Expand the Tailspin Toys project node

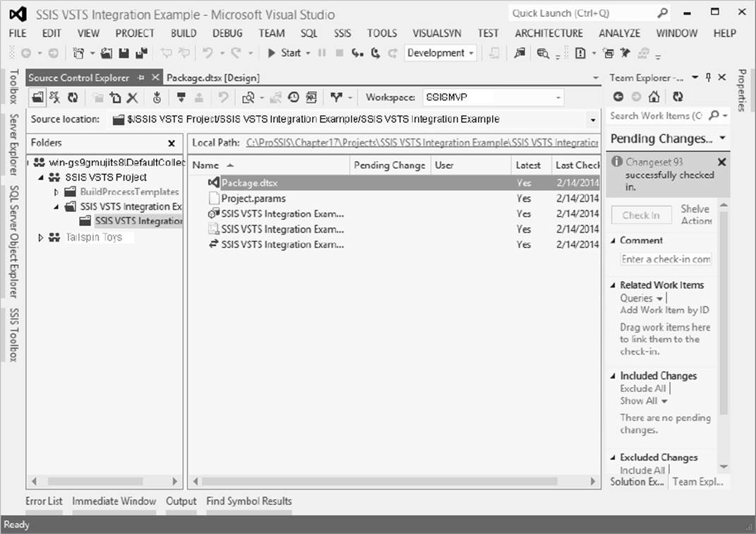pos(41,238)
